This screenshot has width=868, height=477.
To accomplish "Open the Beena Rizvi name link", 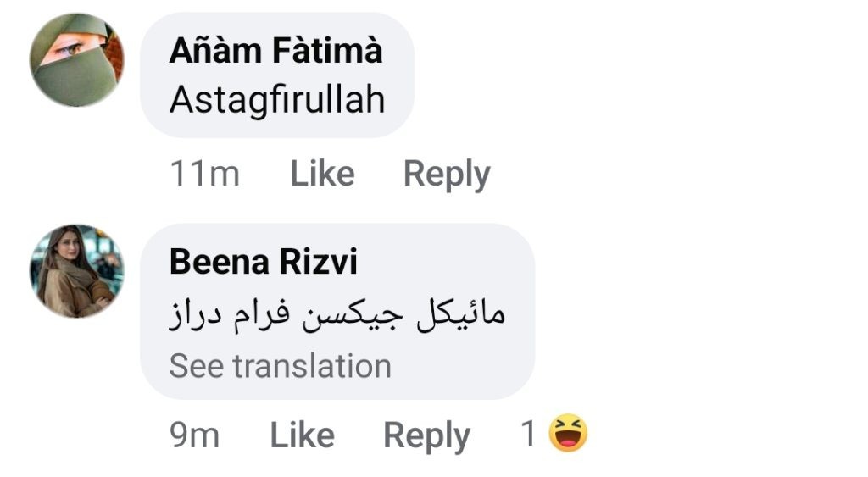I will pos(264,262).
